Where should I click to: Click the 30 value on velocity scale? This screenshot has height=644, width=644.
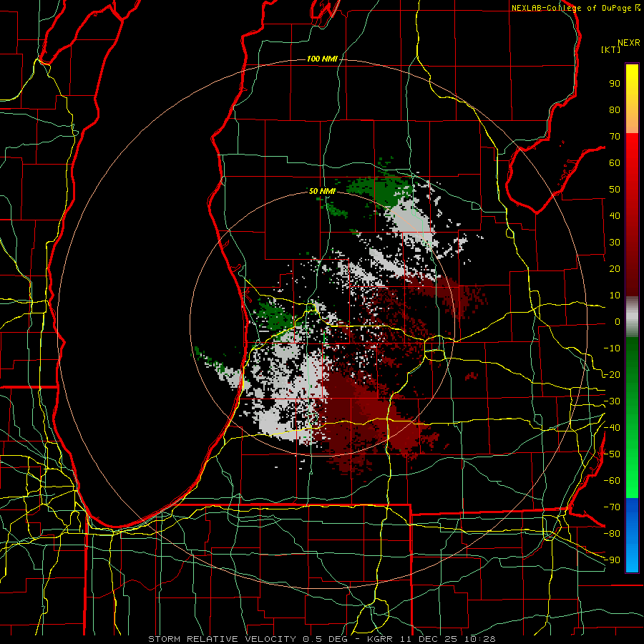615,243
